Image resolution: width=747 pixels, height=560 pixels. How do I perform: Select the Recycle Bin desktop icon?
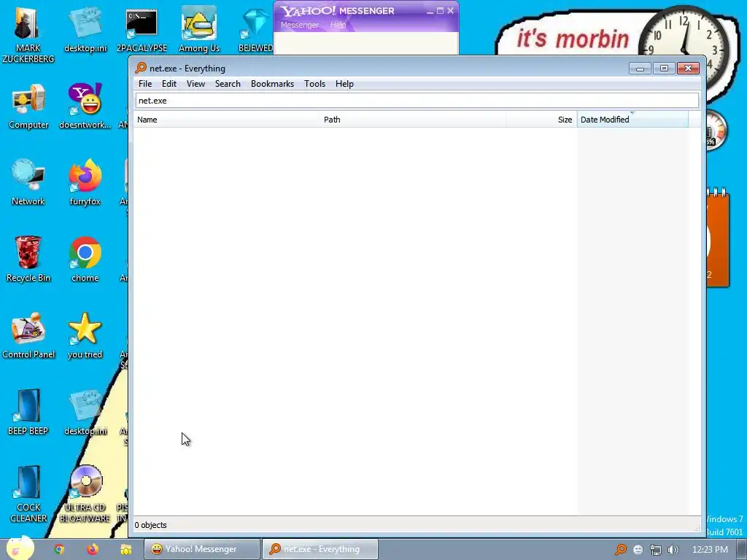[x=28, y=259]
